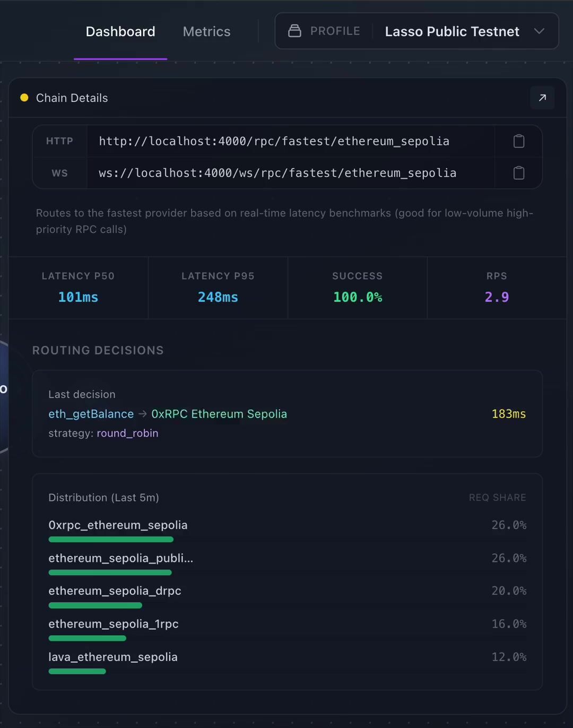Open the Metrics tab
Image resolution: width=573 pixels, height=728 pixels.
(x=206, y=32)
